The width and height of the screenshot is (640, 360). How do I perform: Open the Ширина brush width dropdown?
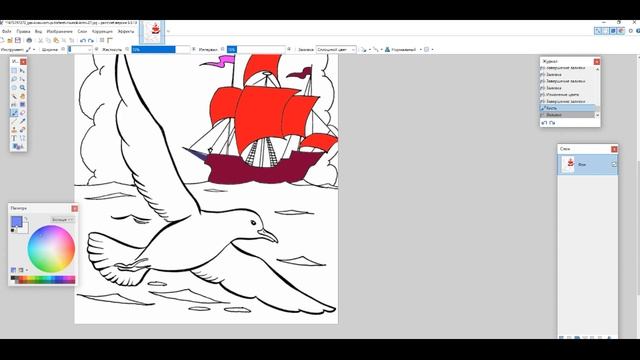[89, 49]
